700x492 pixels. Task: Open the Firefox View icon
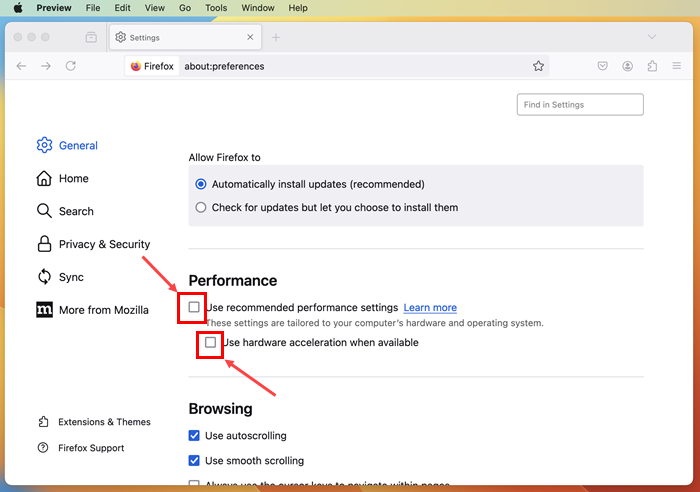91,38
